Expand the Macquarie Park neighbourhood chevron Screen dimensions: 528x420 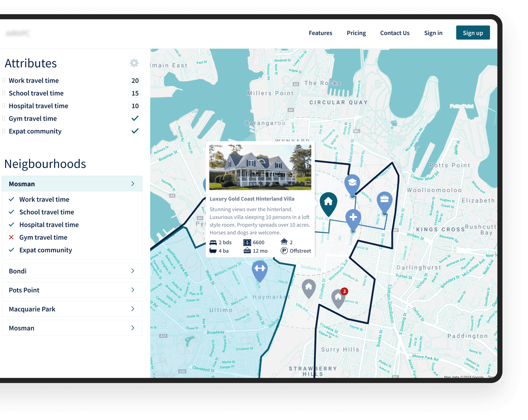pos(133,309)
